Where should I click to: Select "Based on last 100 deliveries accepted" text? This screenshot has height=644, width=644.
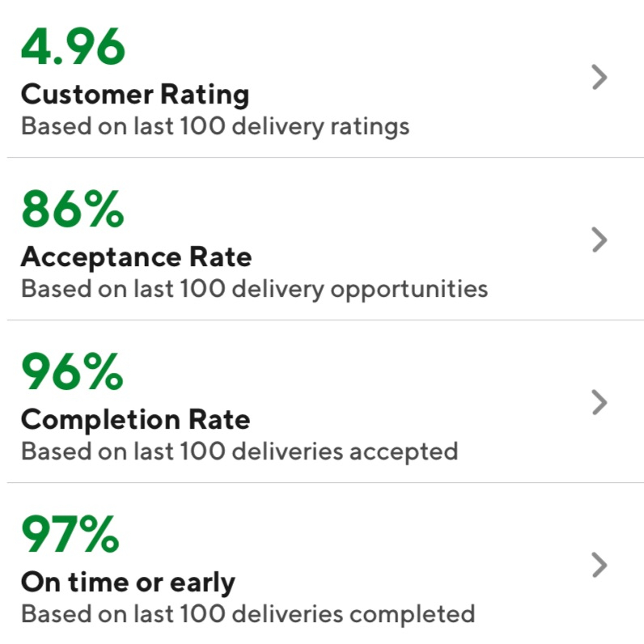pyautogui.click(x=240, y=452)
